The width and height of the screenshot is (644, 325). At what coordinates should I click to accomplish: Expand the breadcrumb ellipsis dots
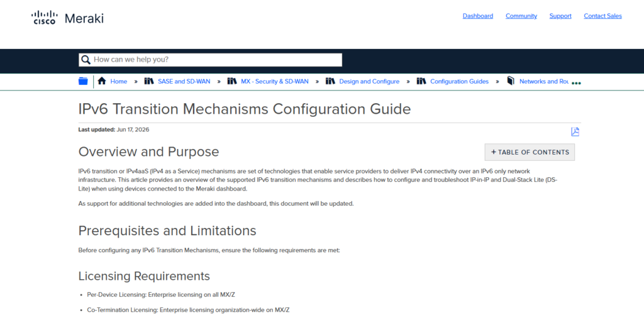tap(576, 83)
